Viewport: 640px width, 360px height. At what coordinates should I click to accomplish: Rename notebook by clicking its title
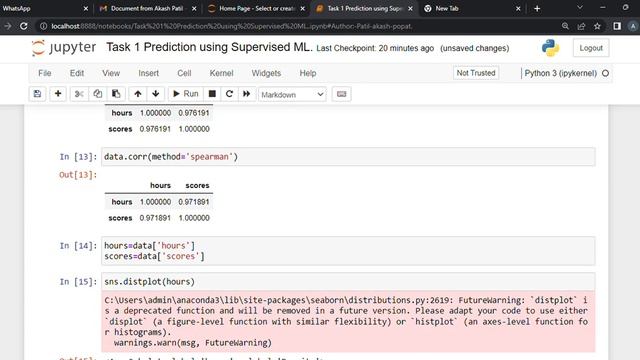pos(209,47)
